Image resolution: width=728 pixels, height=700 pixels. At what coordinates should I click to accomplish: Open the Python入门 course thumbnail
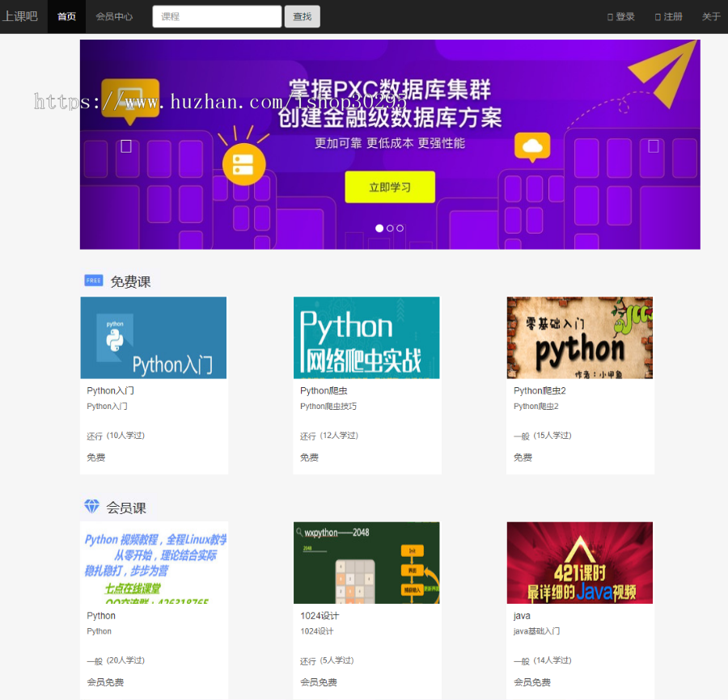(153, 337)
